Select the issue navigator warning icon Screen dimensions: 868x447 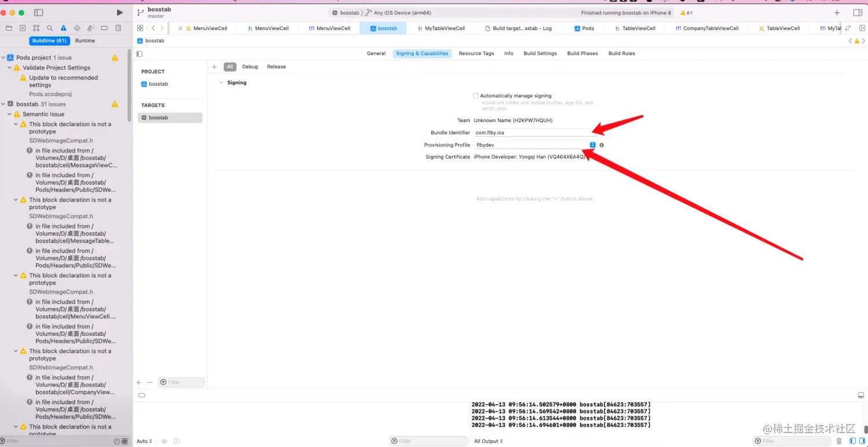pyautogui.click(x=64, y=28)
